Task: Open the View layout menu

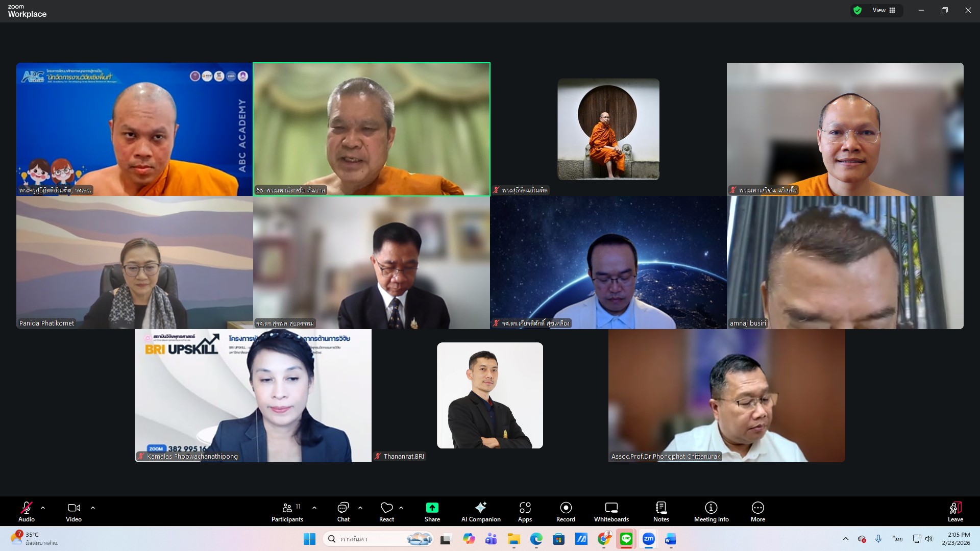Action: [x=884, y=10]
